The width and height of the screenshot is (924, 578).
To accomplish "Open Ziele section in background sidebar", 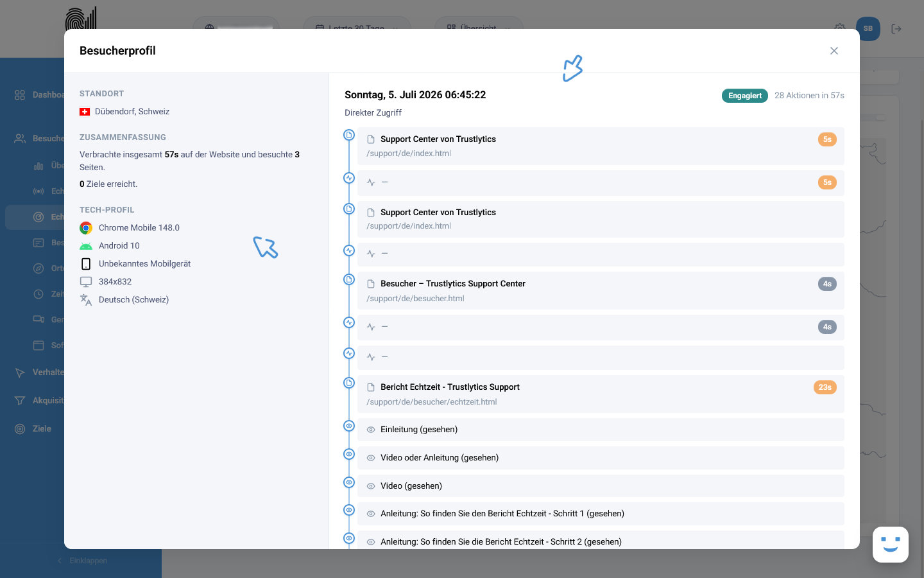I will tap(33, 429).
